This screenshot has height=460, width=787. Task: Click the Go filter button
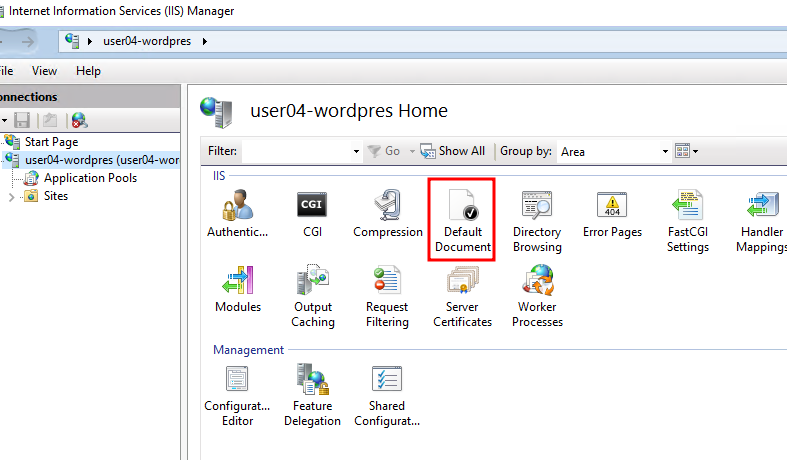384,151
